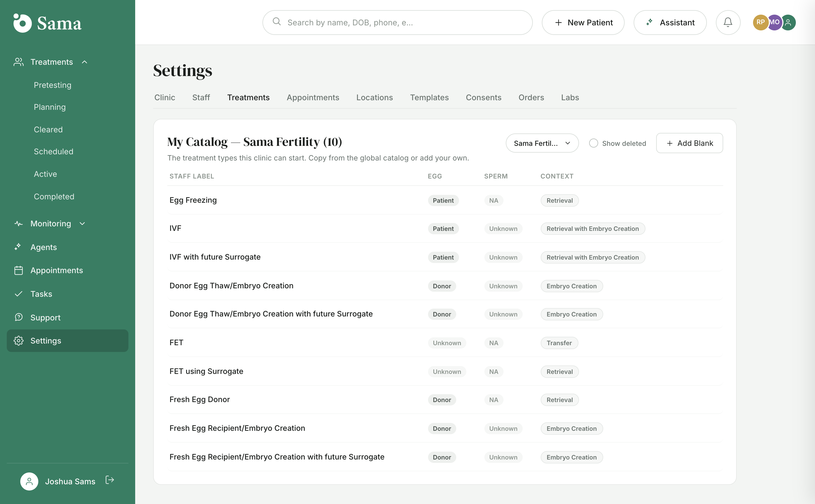Open the Active treatments sidebar item
This screenshot has height=504, width=815.
tap(45, 174)
